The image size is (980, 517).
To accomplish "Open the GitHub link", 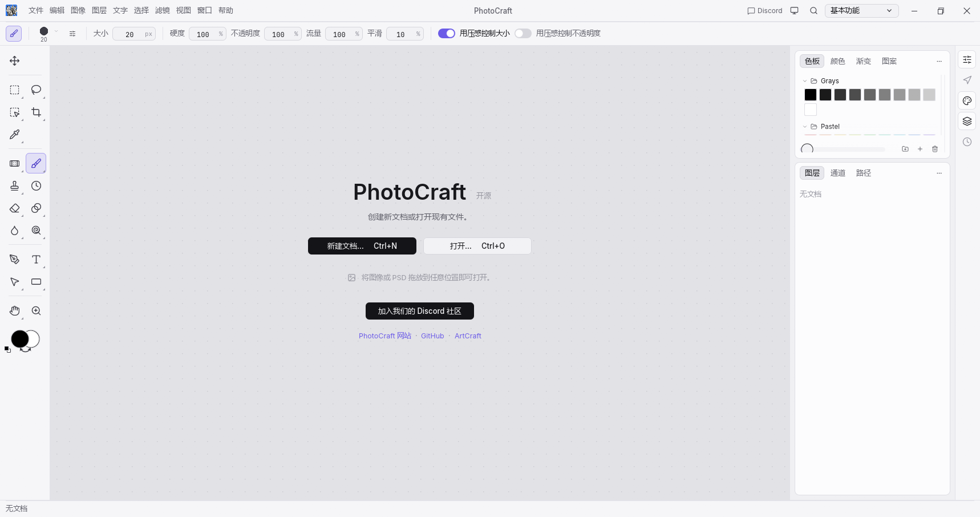I will point(432,336).
